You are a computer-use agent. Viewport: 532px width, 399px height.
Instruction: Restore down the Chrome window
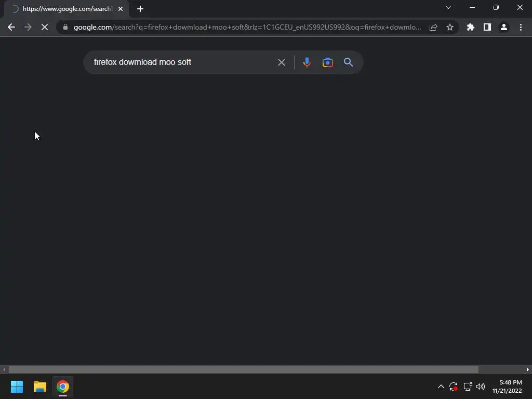point(496,7)
